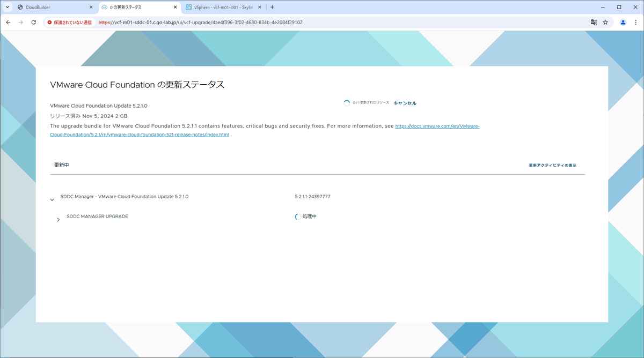Cancel the update with キャンセル

click(405, 103)
